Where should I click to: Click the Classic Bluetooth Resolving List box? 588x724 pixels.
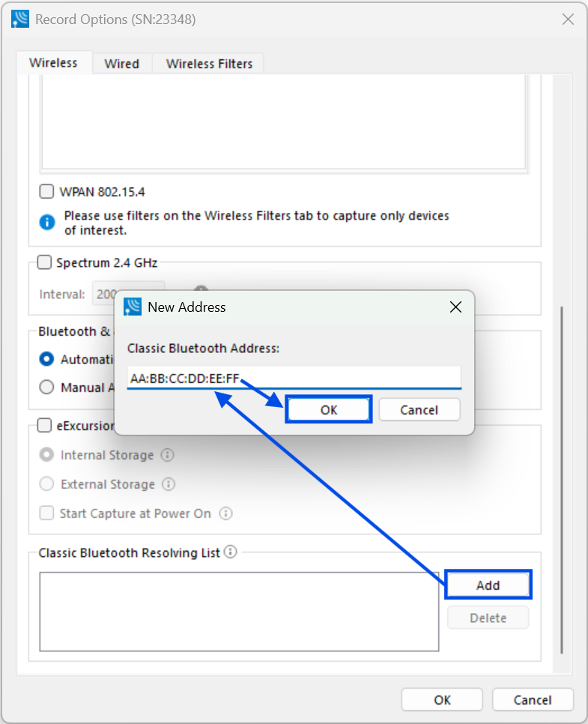pos(239,612)
